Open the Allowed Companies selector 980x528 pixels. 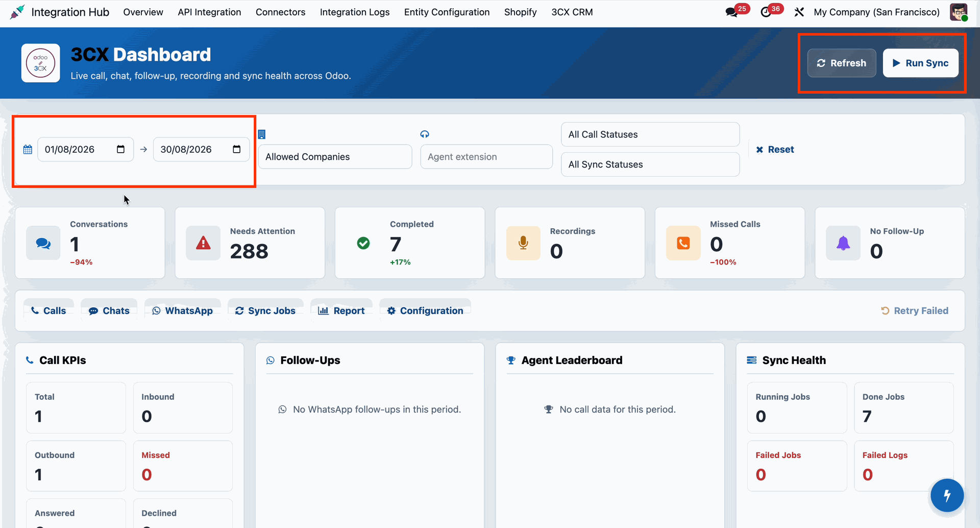tap(335, 157)
